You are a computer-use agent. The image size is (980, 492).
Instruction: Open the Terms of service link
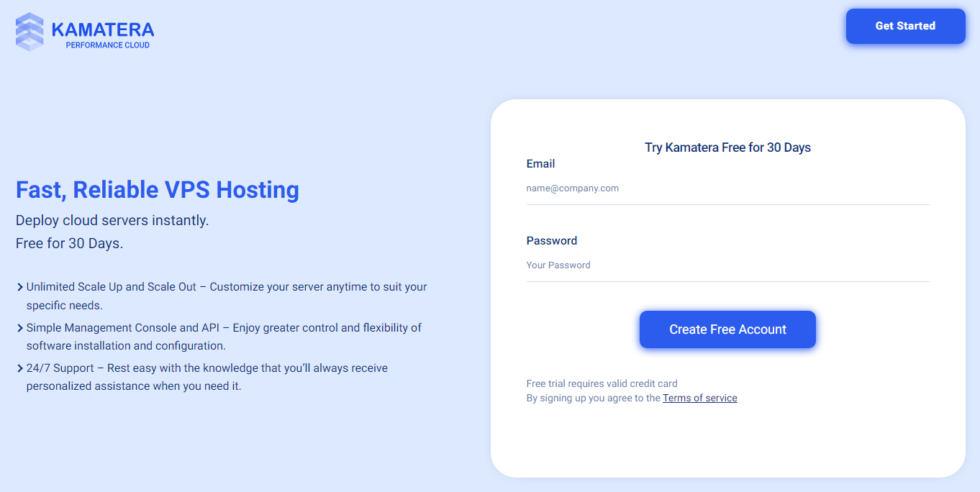[699, 398]
